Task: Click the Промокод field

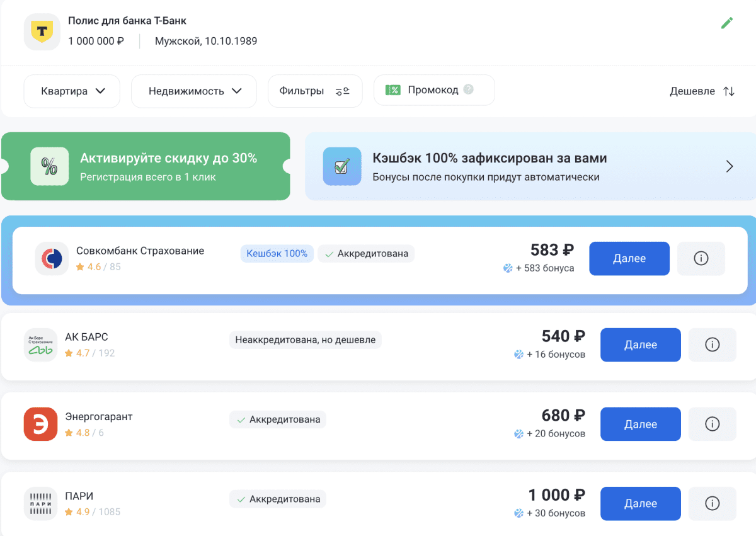Action: click(432, 90)
